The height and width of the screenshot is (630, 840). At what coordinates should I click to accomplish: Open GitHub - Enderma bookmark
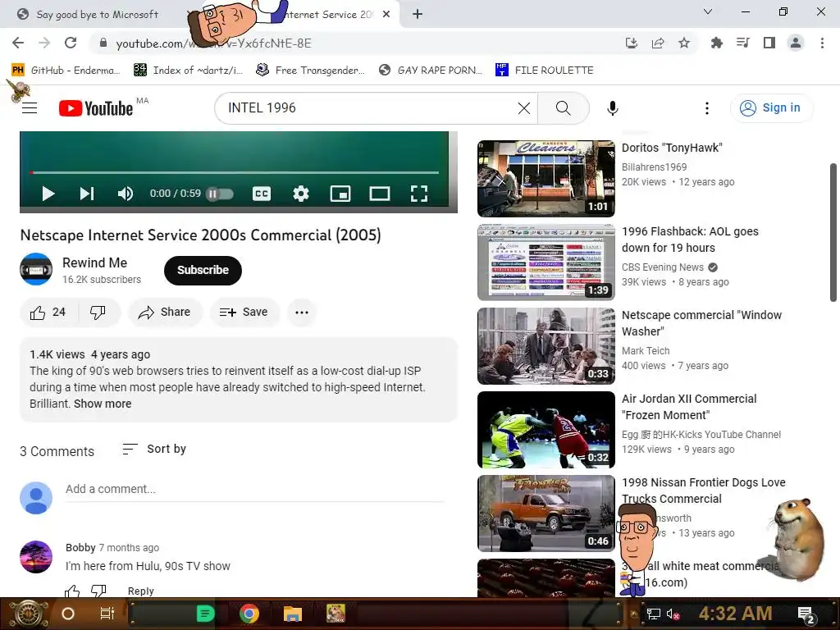tap(66, 71)
